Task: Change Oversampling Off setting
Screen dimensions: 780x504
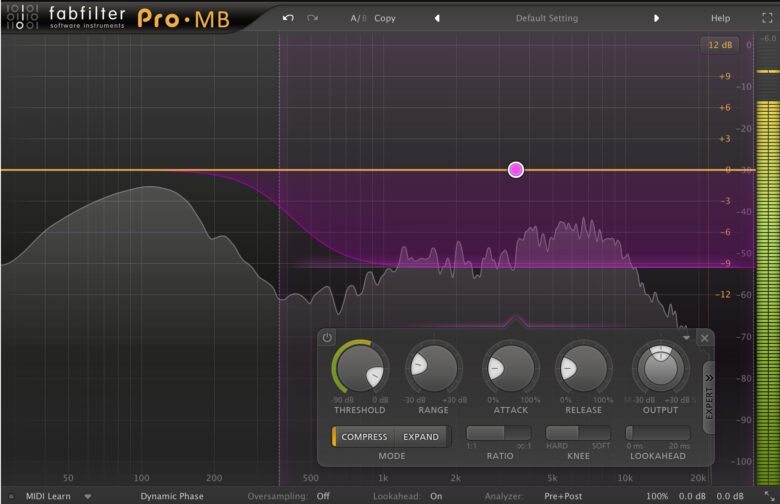Action: (323, 496)
